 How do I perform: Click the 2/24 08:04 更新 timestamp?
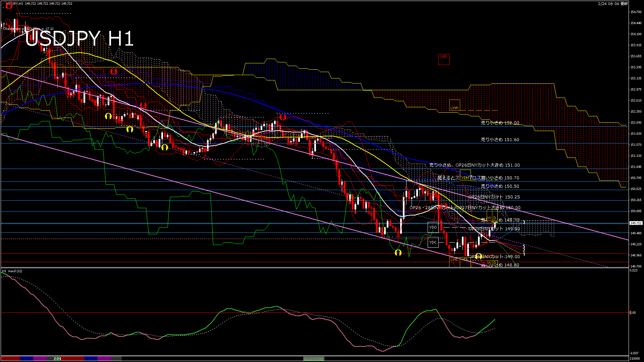point(613,4)
